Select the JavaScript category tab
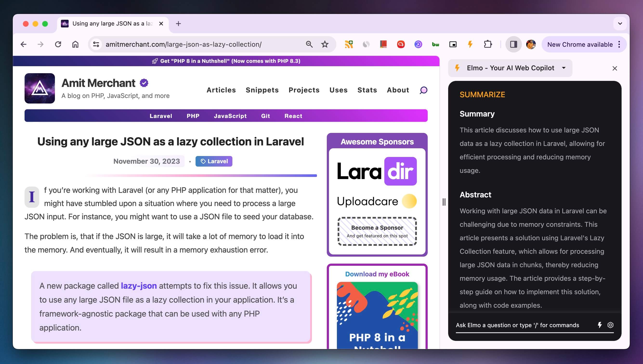The height and width of the screenshot is (364, 643). (x=230, y=116)
